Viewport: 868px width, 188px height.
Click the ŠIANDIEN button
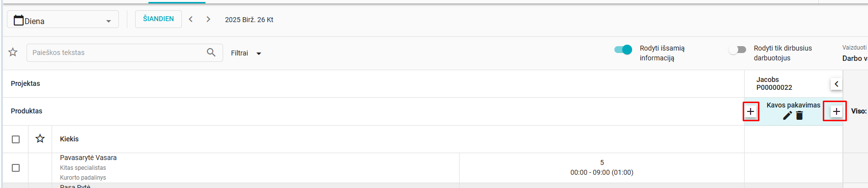(158, 19)
